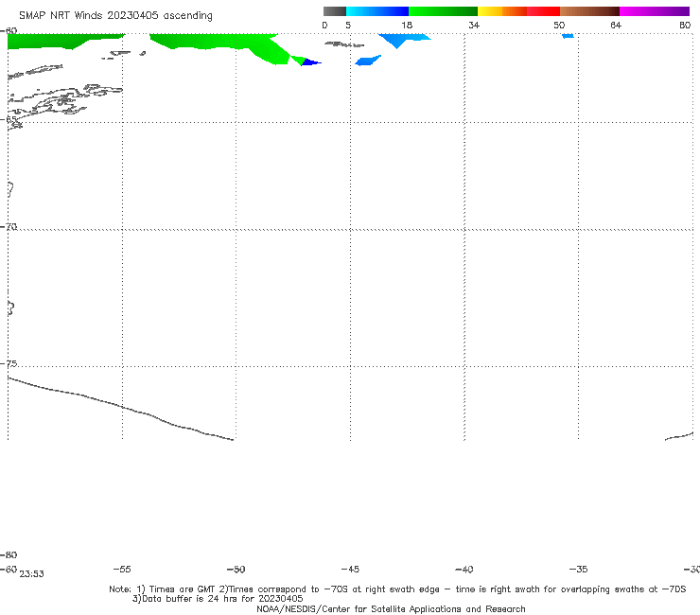Click the note 'Data buffer is 24 hrs for 20230405'
Viewport: 700px width, 615px height.
tap(218, 599)
